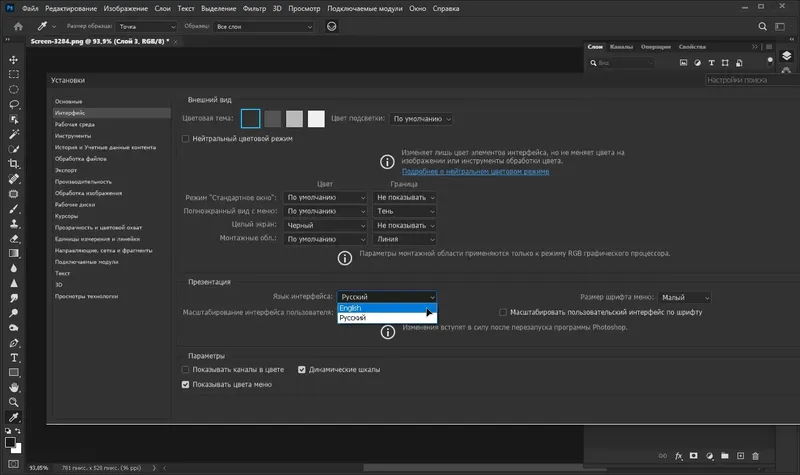Select the Horizontal Type tool

point(14,358)
